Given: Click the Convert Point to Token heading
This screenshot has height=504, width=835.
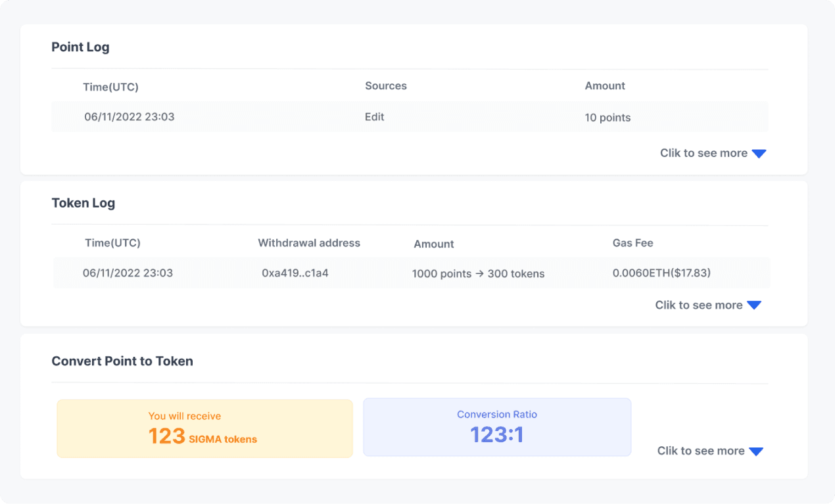Looking at the screenshot, I should [122, 361].
